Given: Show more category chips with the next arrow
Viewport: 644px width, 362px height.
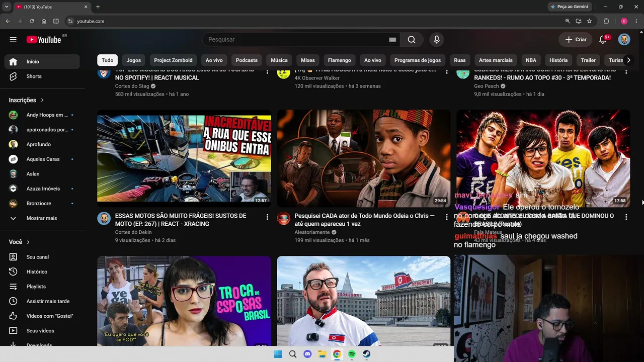Looking at the screenshot, I should [628, 60].
